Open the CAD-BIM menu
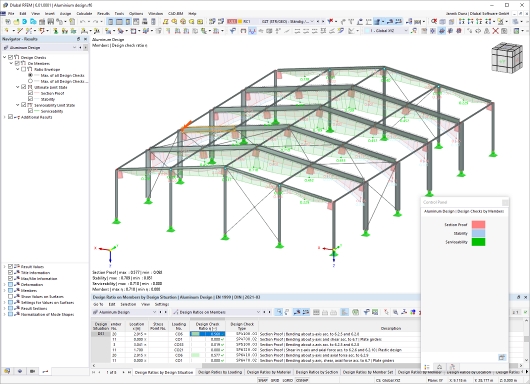The width and height of the screenshot is (530, 384). (175, 14)
